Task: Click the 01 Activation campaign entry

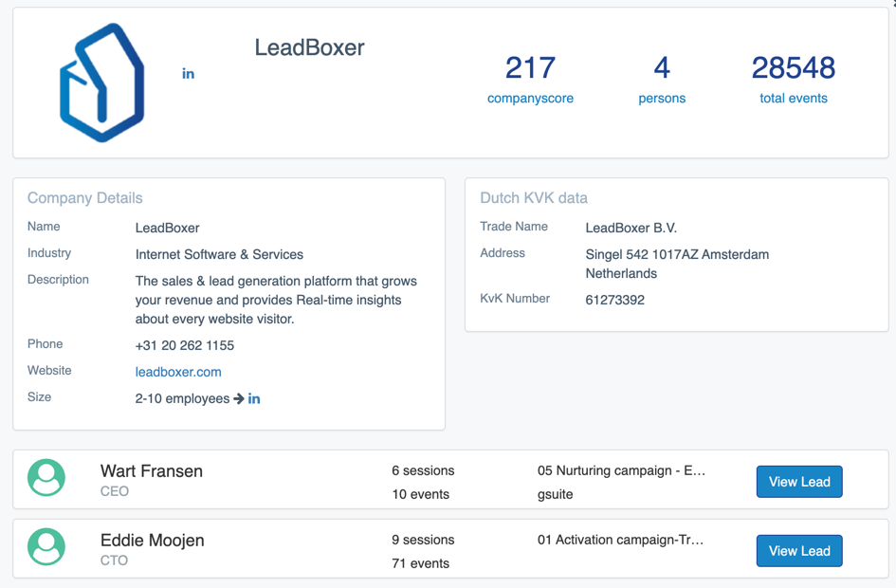Action: tap(620, 540)
